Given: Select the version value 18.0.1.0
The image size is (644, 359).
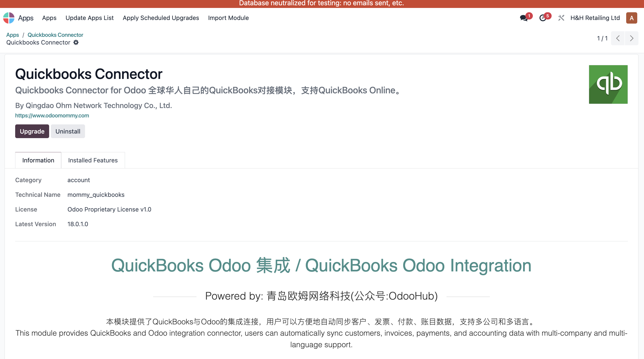Looking at the screenshot, I should click(78, 224).
